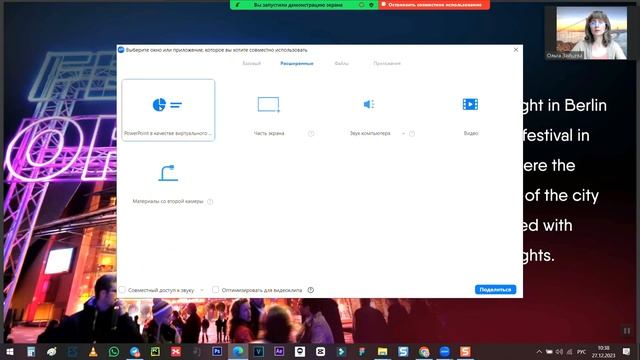This screenshot has width=640, height=360.
Task: Open the notification center icon
Action: pyautogui.click(x=627, y=351)
